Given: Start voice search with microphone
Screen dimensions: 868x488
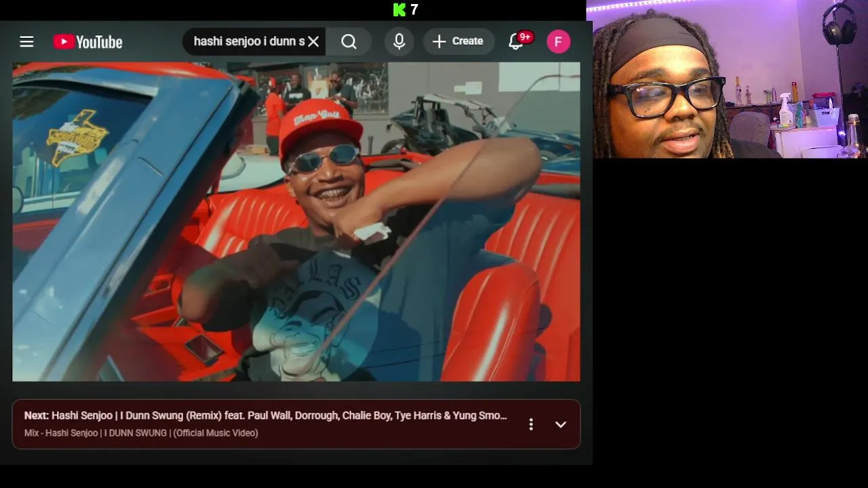Looking at the screenshot, I should (x=399, y=42).
